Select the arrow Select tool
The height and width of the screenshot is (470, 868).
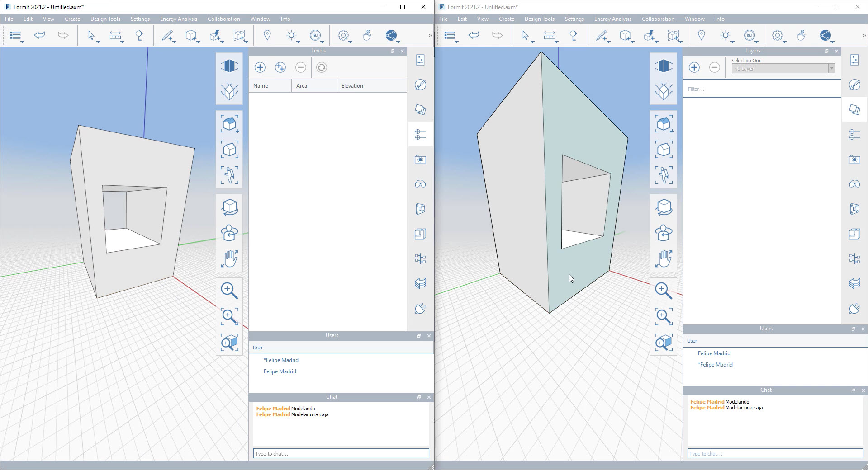pos(91,35)
